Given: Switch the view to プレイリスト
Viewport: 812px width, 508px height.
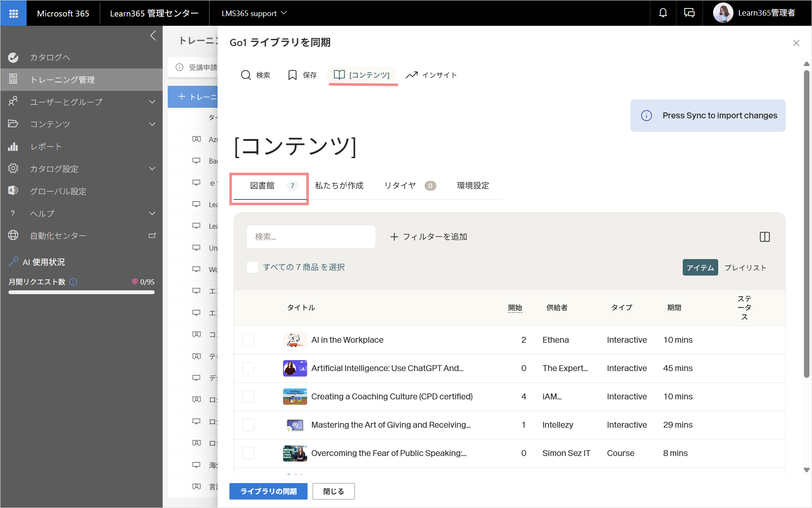Looking at the screenshot, I should pyautogui.click(x=745, y=268).
